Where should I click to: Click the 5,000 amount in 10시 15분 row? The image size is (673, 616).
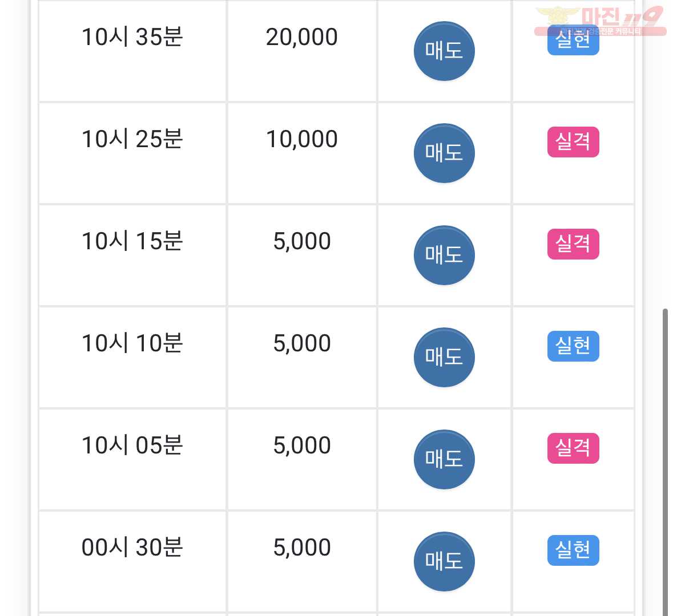(x=302, y=241)
